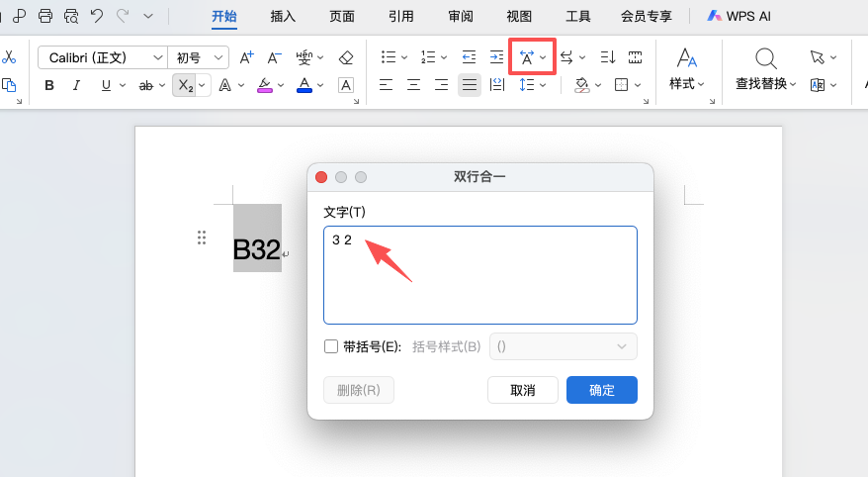Click the select arrow tool icon
This screenshot has width=868, height=477.
(x=817, y=57)
